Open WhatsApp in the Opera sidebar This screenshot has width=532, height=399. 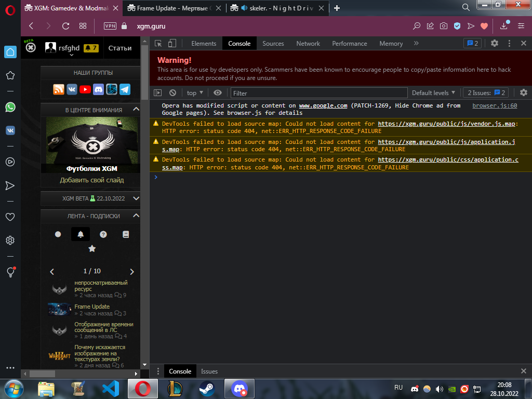[10, 107]
